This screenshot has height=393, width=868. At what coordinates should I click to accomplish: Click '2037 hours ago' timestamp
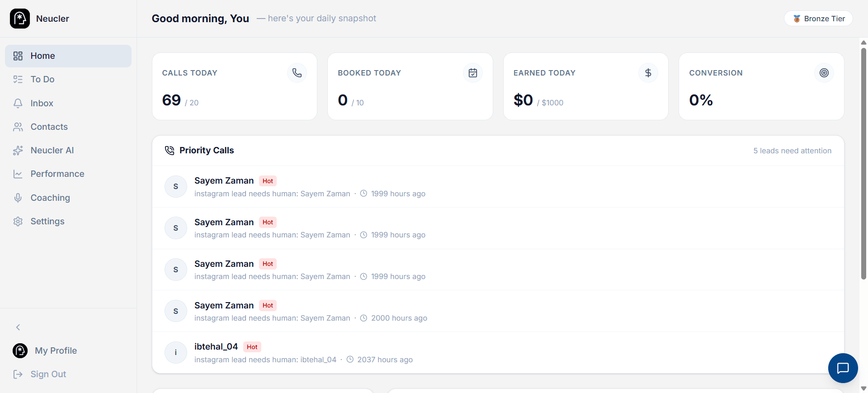[x=385, y=360]
